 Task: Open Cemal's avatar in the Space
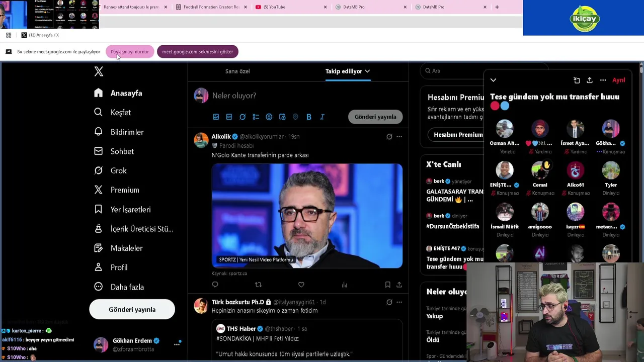click(x=540, y=171)
